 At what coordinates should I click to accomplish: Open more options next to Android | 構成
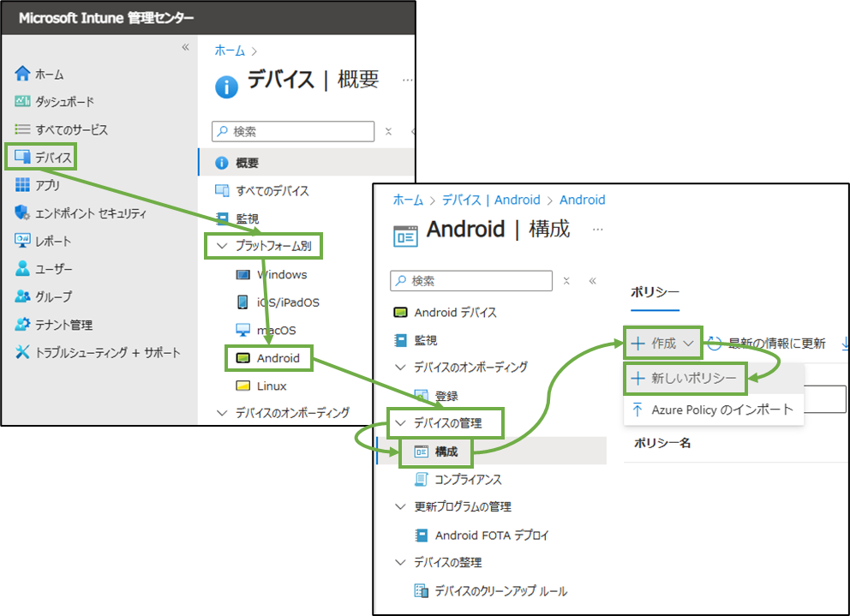tap(597, 230)
